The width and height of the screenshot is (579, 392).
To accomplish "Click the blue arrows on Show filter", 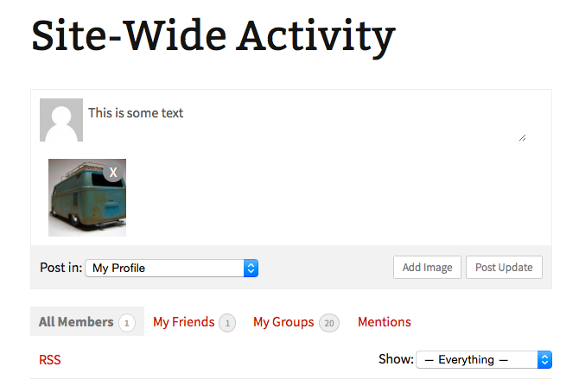I will point(544,359).
